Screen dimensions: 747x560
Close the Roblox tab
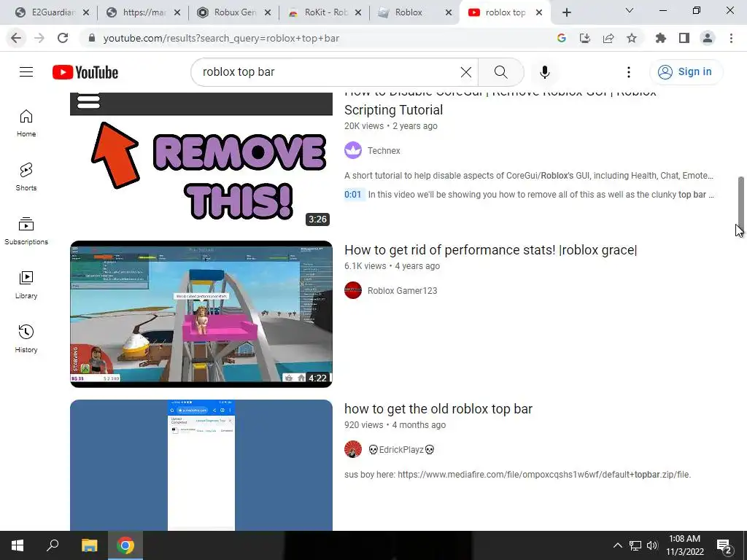pyautogui.click(x=449, y=13)
